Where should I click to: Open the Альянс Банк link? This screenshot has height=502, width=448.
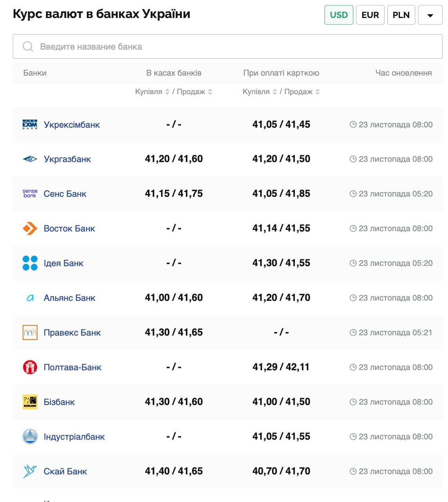pos(69,298)
